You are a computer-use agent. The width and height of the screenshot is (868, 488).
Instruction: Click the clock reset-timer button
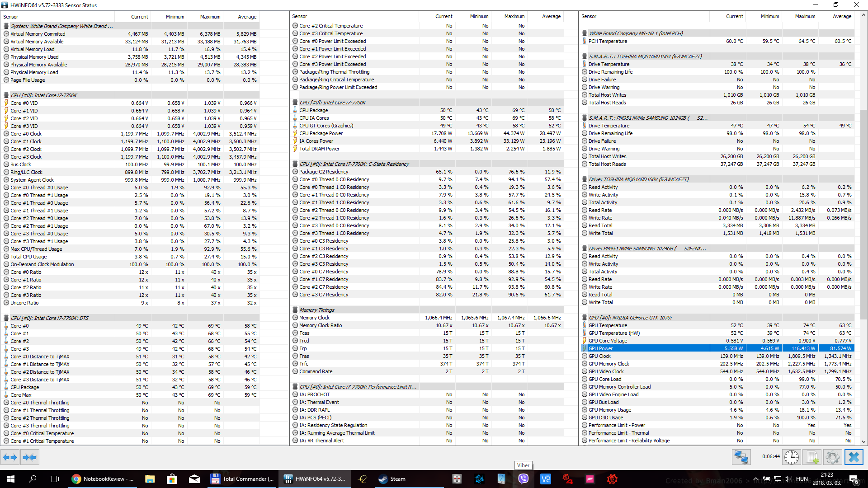click(792, 457)
